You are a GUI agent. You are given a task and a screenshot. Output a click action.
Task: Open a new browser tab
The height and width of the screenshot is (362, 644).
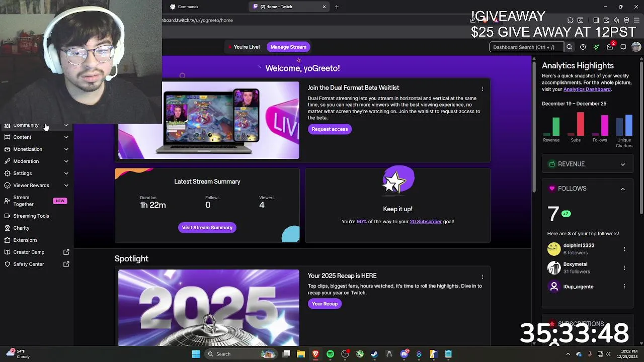[x=337, y=7]
